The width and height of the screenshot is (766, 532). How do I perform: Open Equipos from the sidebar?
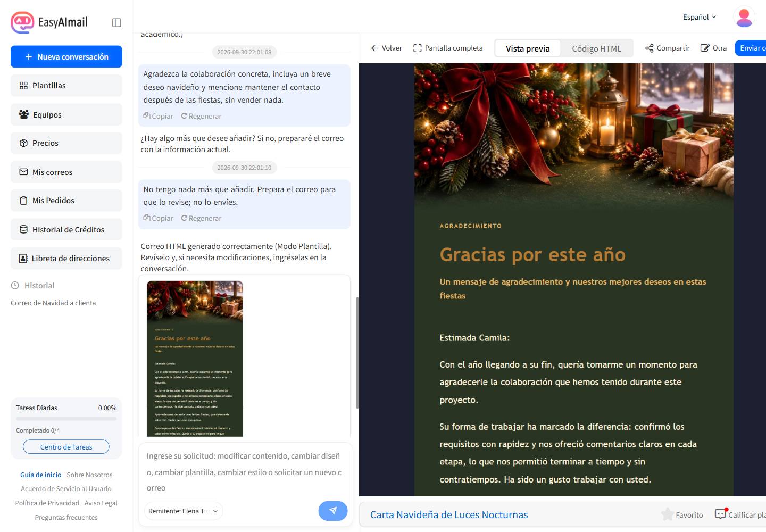[x=66, y=114]
